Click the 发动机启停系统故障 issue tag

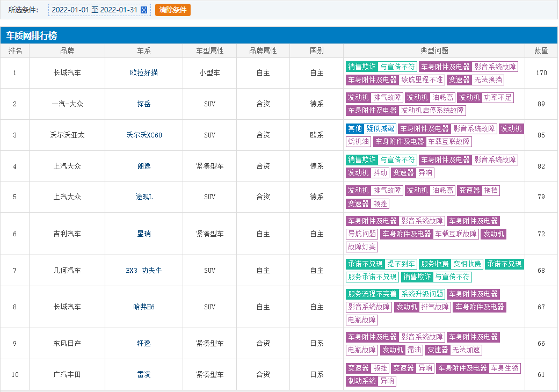pos(432,111)
